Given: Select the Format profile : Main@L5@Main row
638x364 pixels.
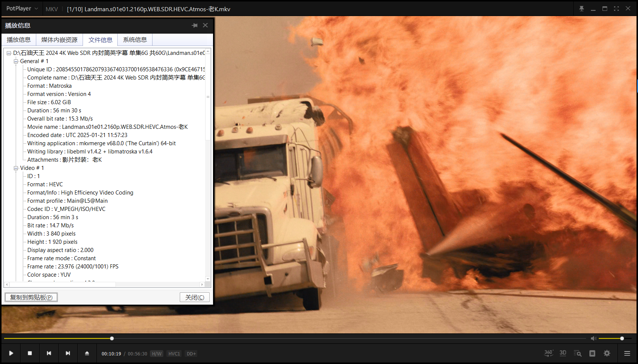Looking at the screenshot, I should (67, 201).
